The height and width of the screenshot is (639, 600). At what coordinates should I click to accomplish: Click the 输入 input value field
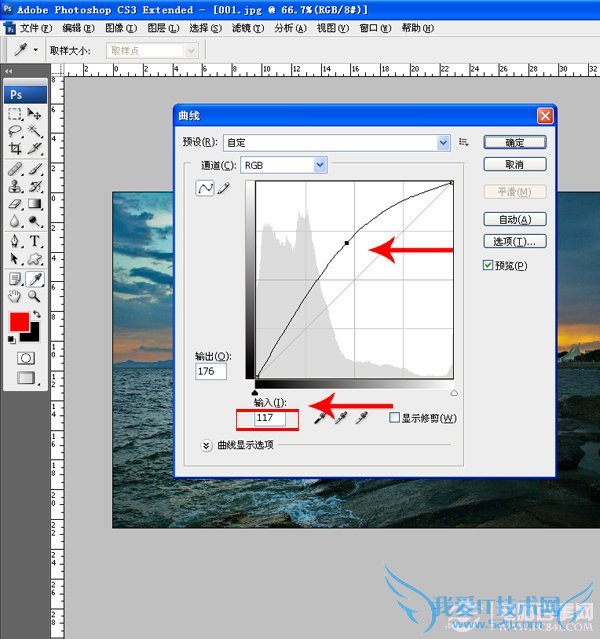tap(270, 418)
